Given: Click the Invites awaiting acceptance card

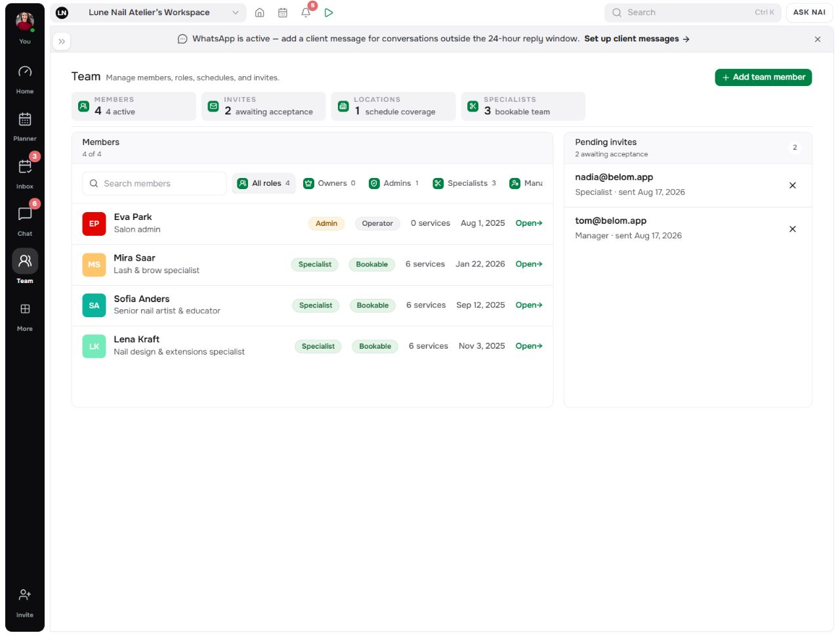Looking at the screenshot, I should [264, 106].
